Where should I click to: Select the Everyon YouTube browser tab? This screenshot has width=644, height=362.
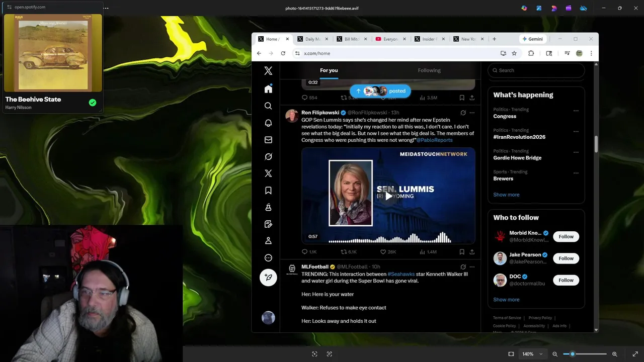point(391,39)
